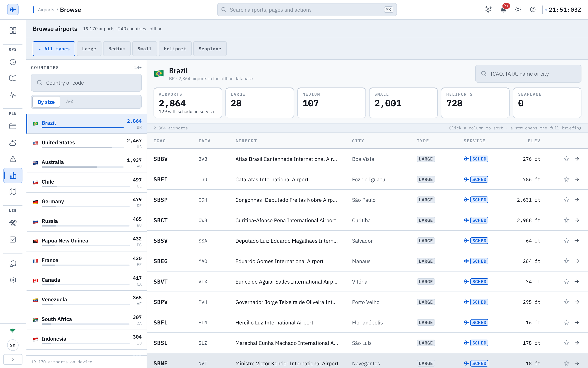588x368 pixels.
Task: Click the green wifi status icon
Action: click(13, 331)
